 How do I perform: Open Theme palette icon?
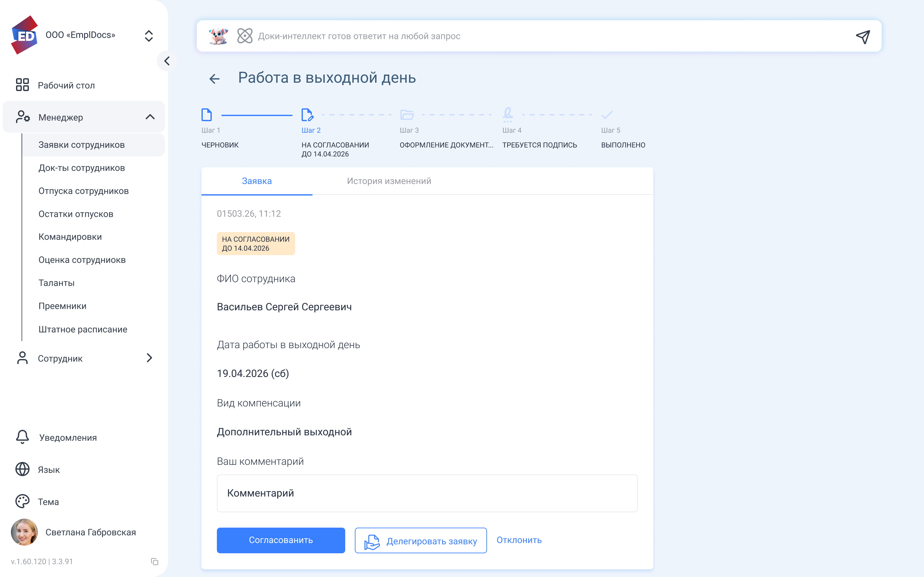click(22, 501)
